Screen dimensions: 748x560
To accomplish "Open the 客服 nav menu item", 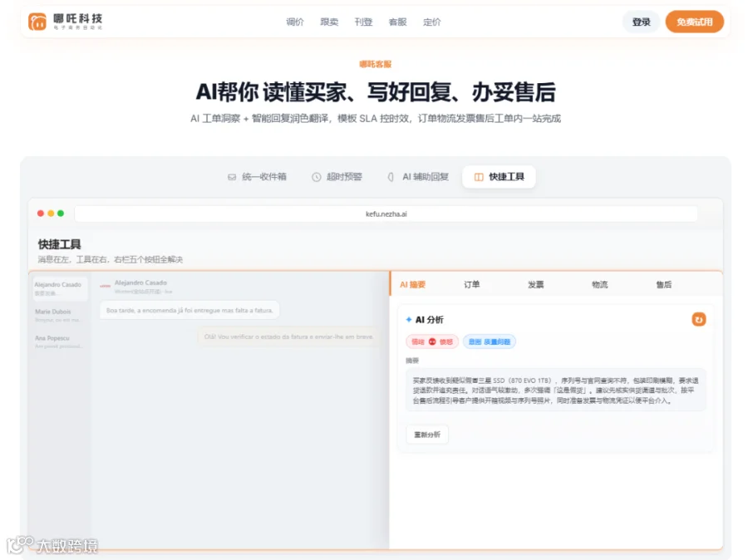I will click(x=398, y=22).
